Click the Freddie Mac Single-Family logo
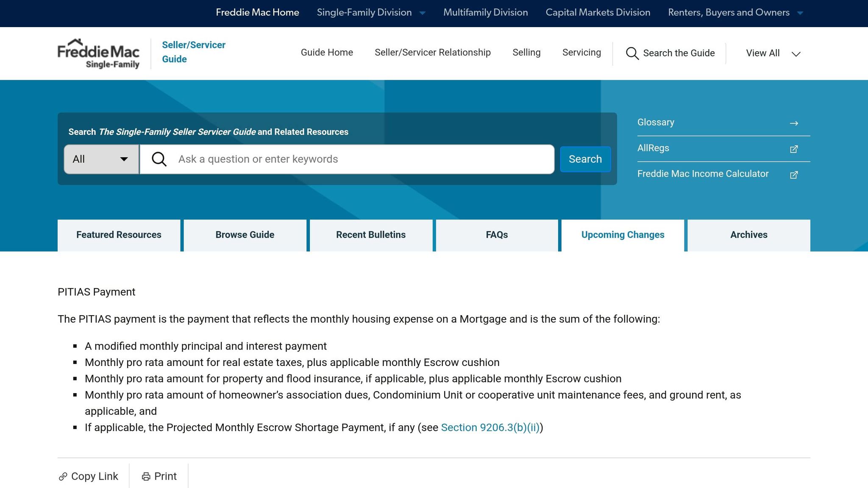 point(98,53)
